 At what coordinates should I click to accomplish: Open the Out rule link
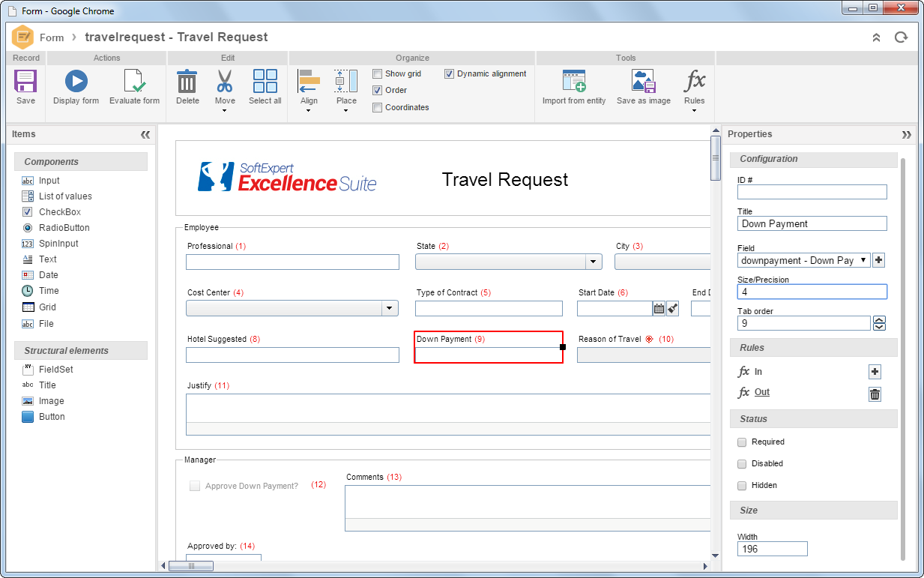(x=762, y=392)
